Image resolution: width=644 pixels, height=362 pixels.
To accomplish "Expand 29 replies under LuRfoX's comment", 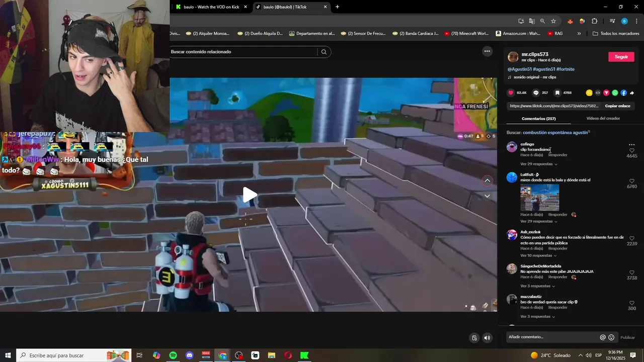I will click(x=539, y=221).
